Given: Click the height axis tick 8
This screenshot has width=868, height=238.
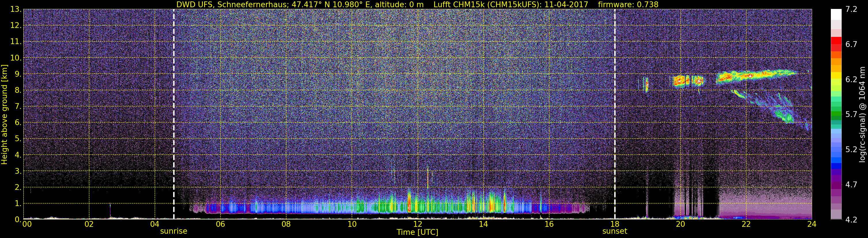Looking at the screenshot, I should 18,90.
